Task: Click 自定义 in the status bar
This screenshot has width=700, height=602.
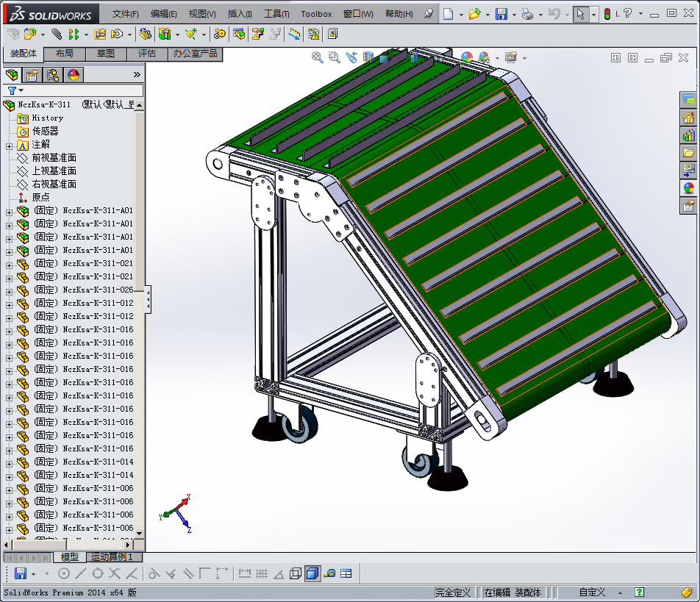Action: point(592,592)
